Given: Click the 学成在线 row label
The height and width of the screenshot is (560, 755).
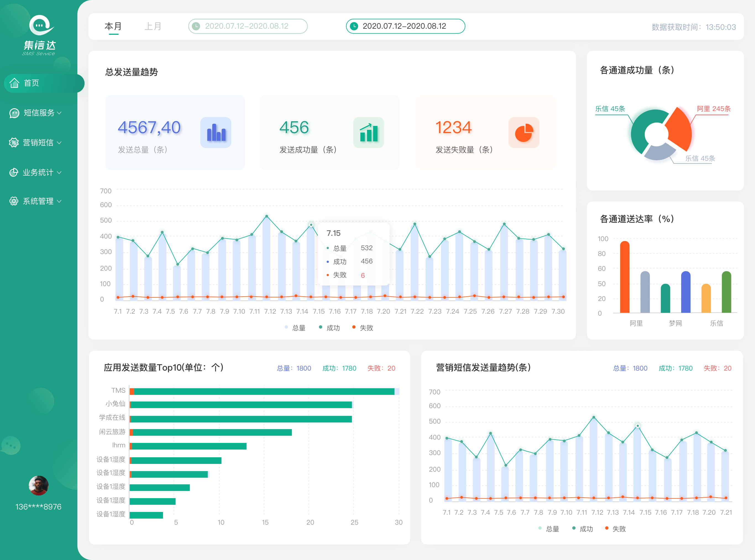Looking at the screenshot, I should coord(112,417).
